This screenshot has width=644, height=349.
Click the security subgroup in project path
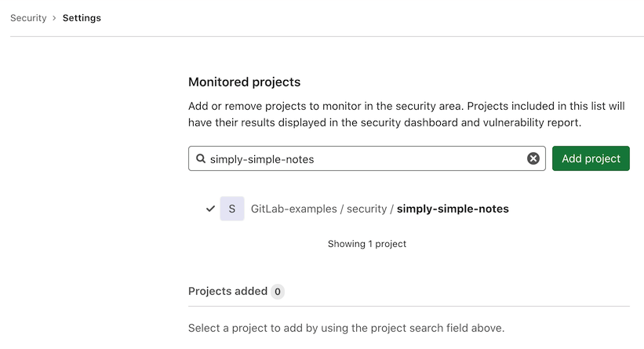tap(366, 209)
